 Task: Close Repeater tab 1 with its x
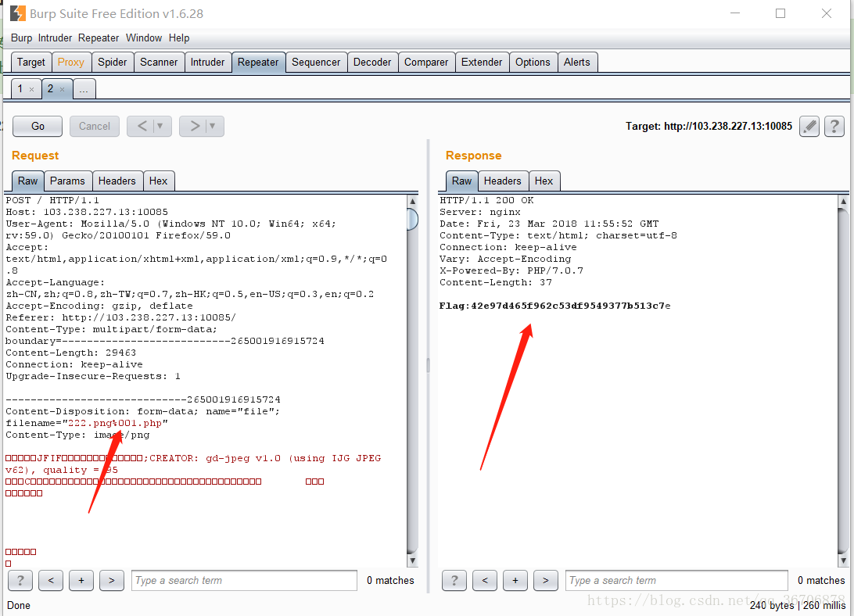pos(31,89)
